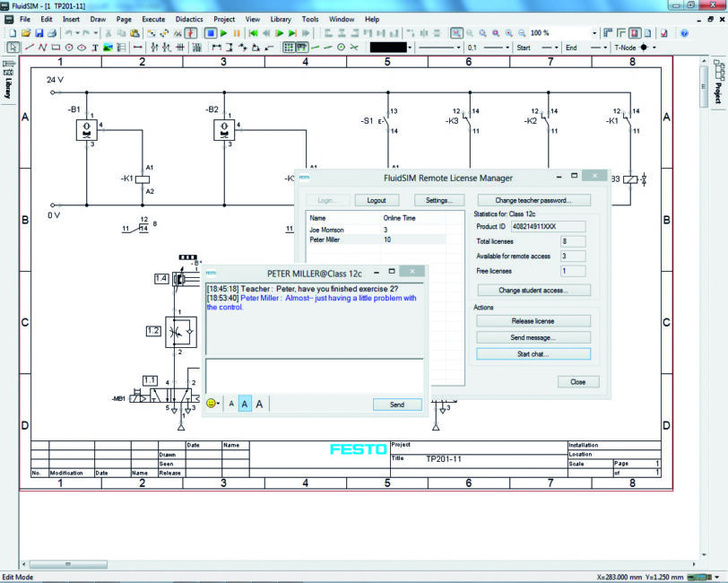Screen dimensions: 728x583
Task: Select the line drawing tool
Action: [30, 48]
